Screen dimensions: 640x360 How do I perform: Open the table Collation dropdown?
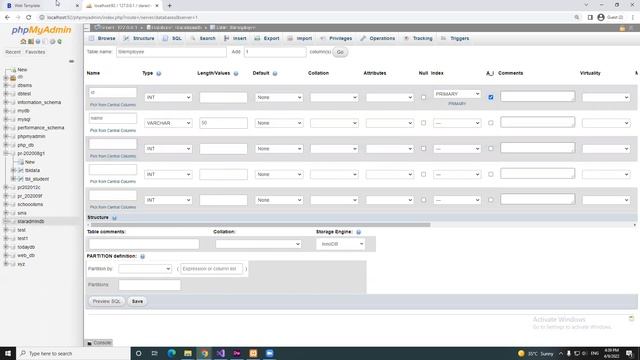coord(258,244)
